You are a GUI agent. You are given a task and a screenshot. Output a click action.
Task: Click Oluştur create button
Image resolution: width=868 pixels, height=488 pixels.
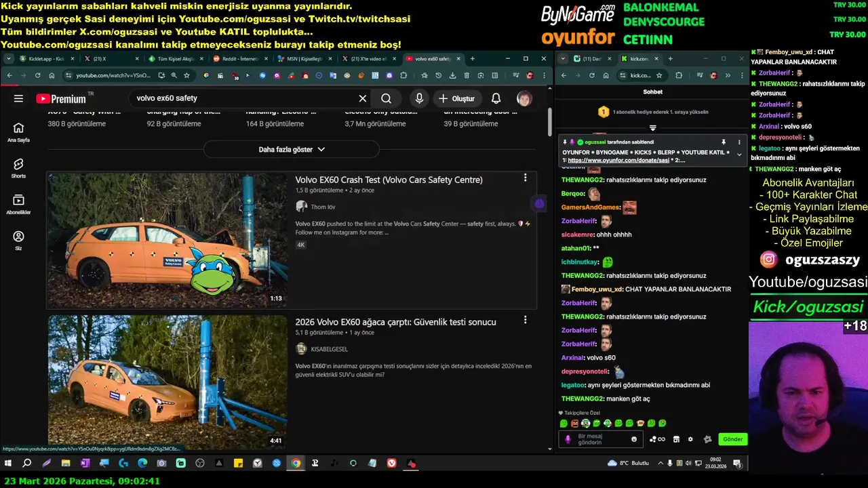click(456, 98)
